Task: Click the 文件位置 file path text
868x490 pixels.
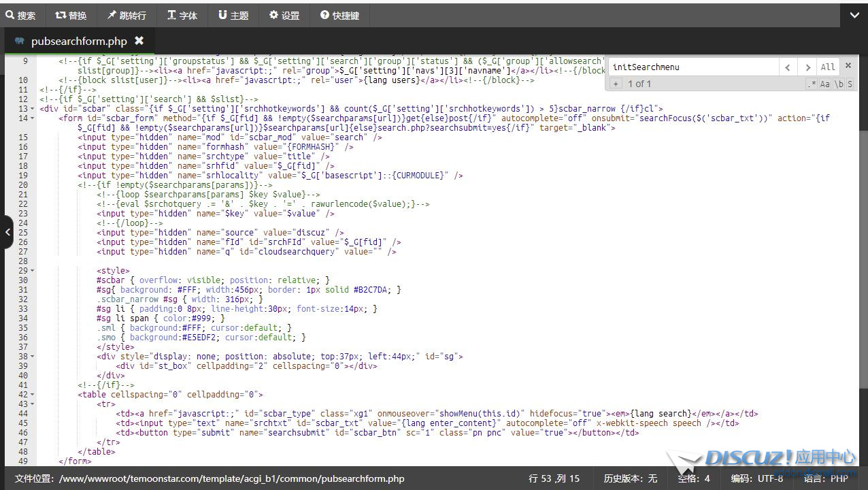Action: 210,478
